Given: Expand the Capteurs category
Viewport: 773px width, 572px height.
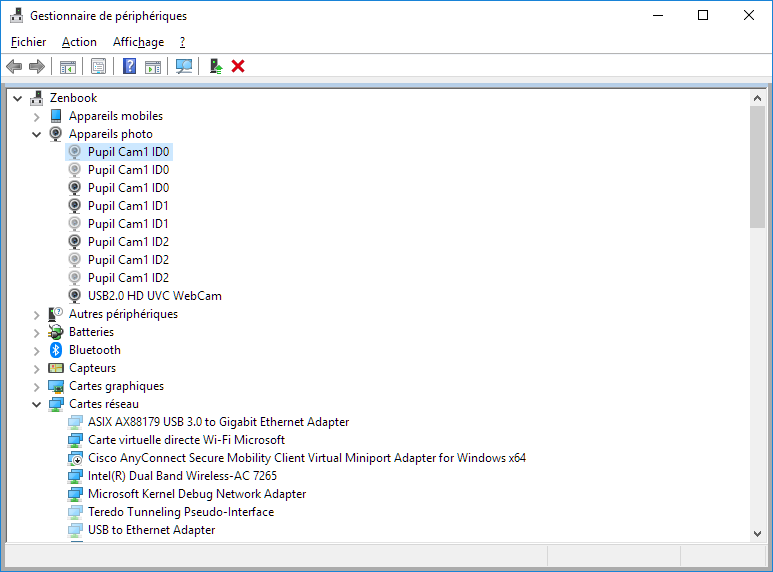Looking at the screenshot, I should (36, 369).
